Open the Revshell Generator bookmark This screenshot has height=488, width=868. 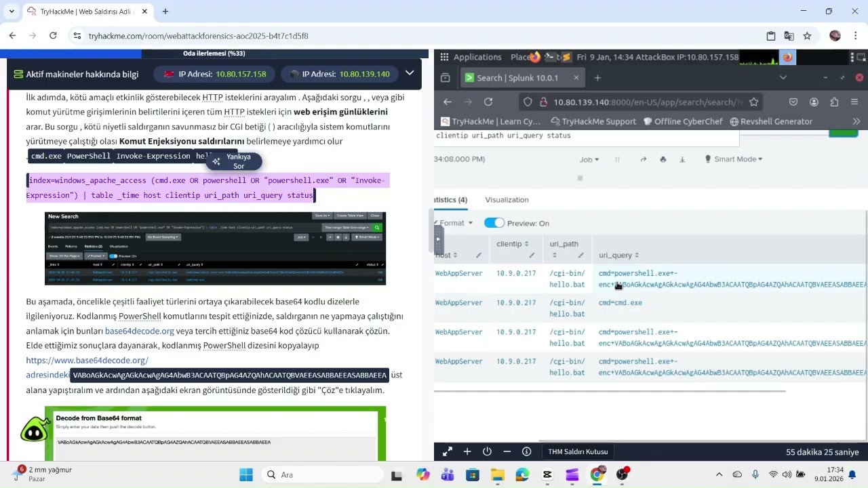[771, 121]
